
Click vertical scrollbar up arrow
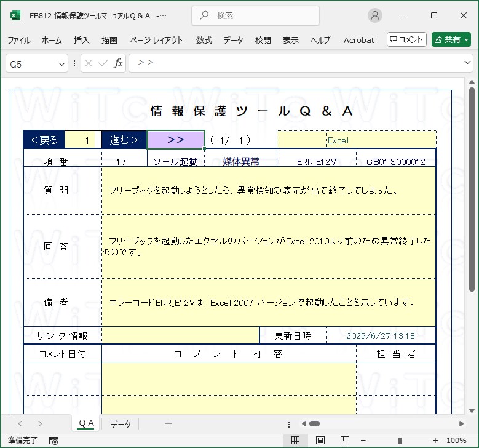(472, 82)
